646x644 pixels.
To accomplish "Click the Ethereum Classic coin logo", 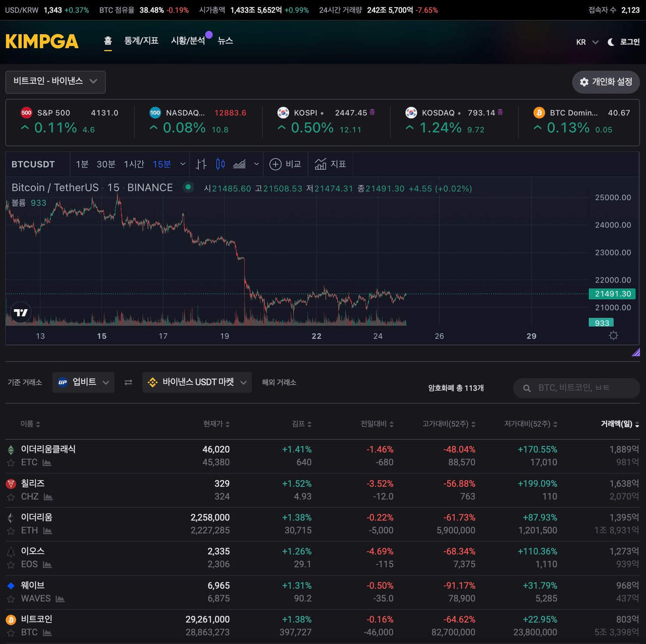I will (11, 449).
